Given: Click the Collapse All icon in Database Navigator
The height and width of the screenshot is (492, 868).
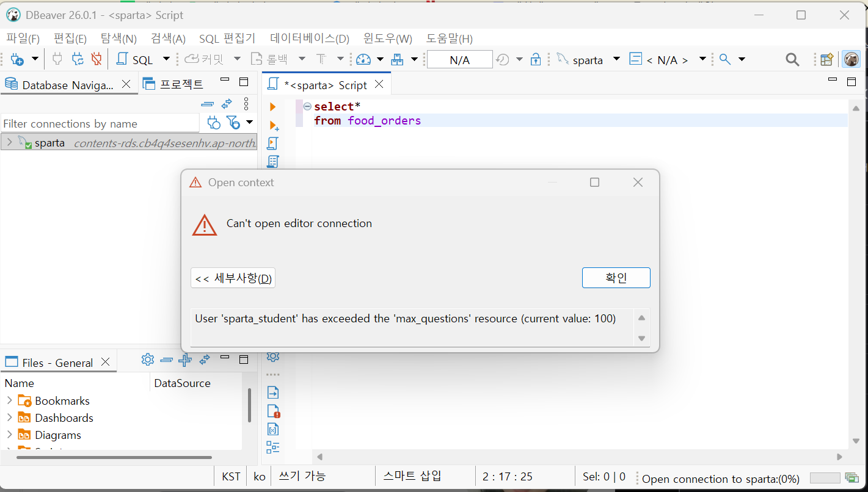Looking at the screenshot, I should [x=208, y=104].
